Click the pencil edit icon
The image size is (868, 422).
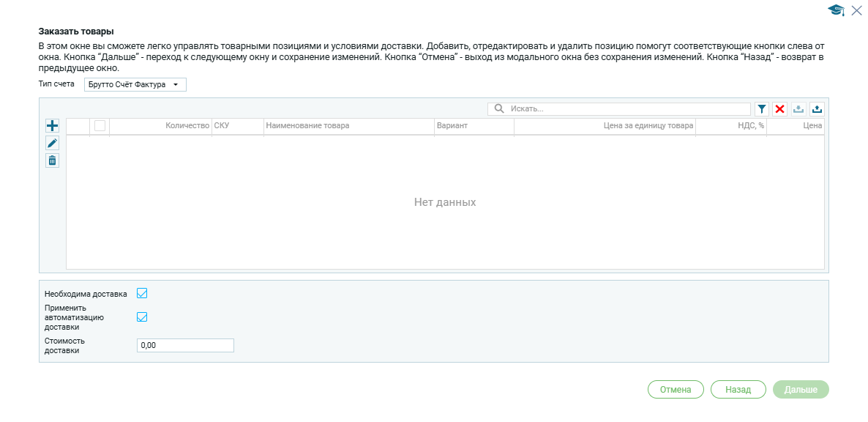(52, 144)
